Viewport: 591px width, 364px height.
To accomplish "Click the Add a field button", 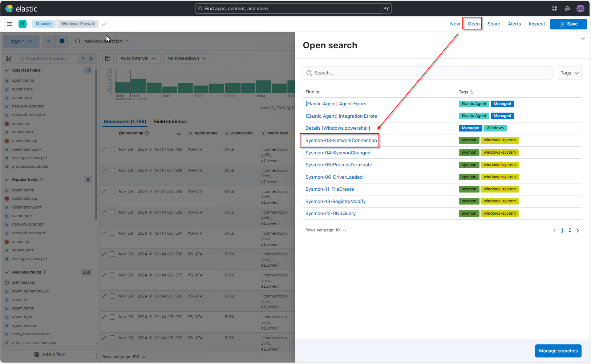I will click(50, 355).
